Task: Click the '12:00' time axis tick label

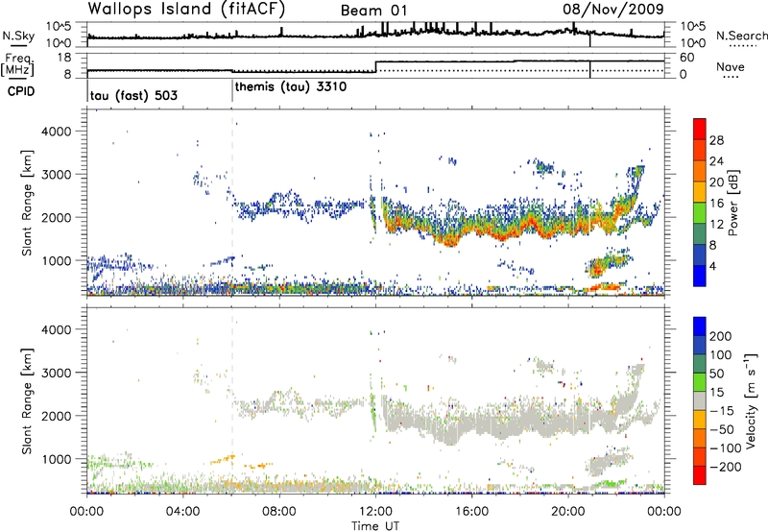Action: click(375, 511)
